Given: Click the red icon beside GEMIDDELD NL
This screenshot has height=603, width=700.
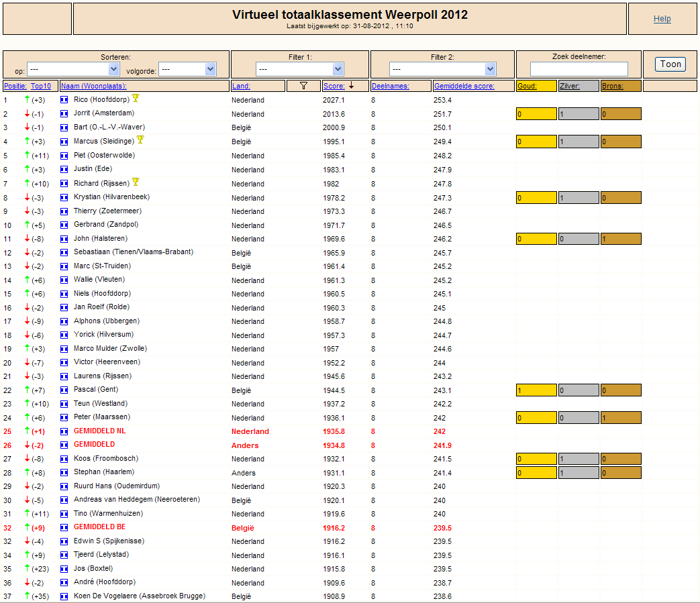Looking at the screenshot, I should click(64, 431).
